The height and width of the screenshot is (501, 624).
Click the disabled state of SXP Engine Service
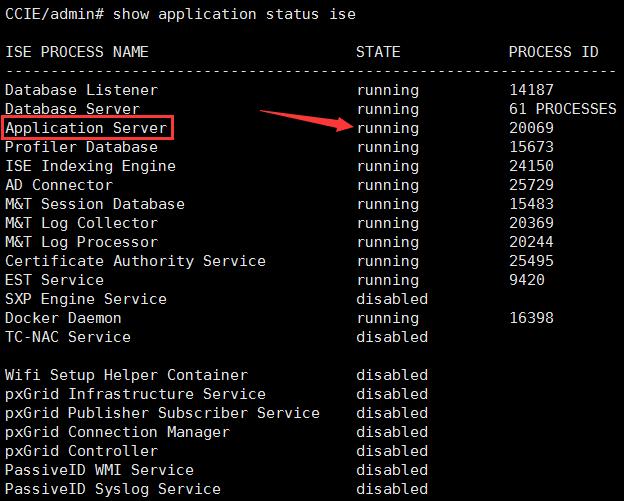coord(392,299)
